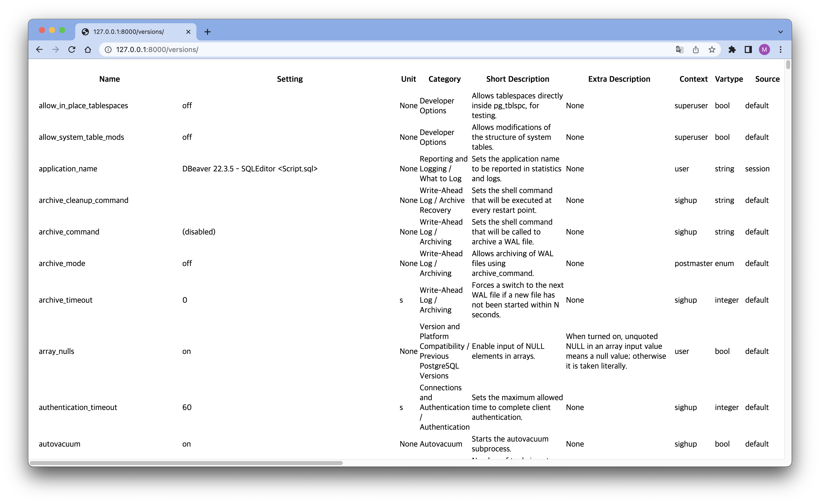Image resolution: width=820 pixels, height=504 pixels.
Task: Click 'Allows tablespaces directly inside pg_tblspc' description
Action: click(517, 106)
